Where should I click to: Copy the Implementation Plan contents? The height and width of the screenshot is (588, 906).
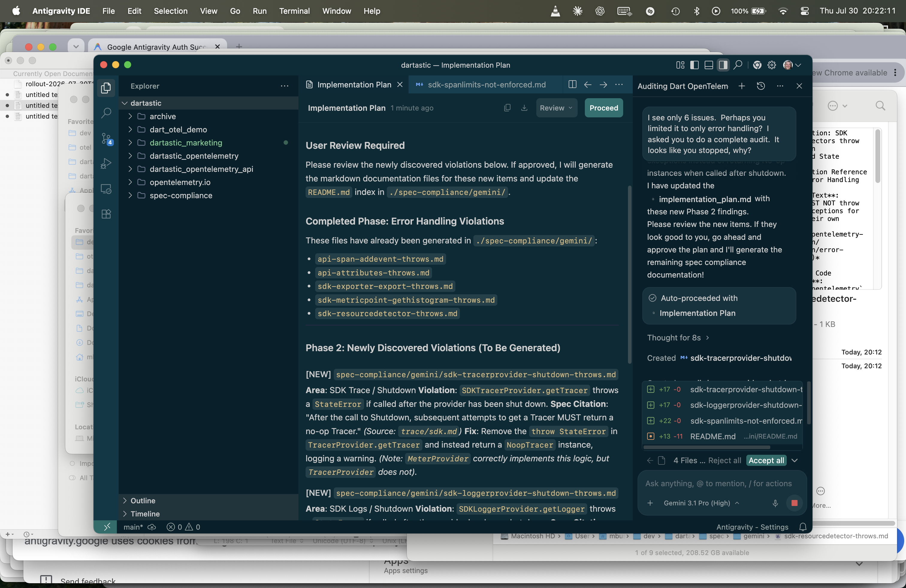pyautogui.click(x=507, y=108)
